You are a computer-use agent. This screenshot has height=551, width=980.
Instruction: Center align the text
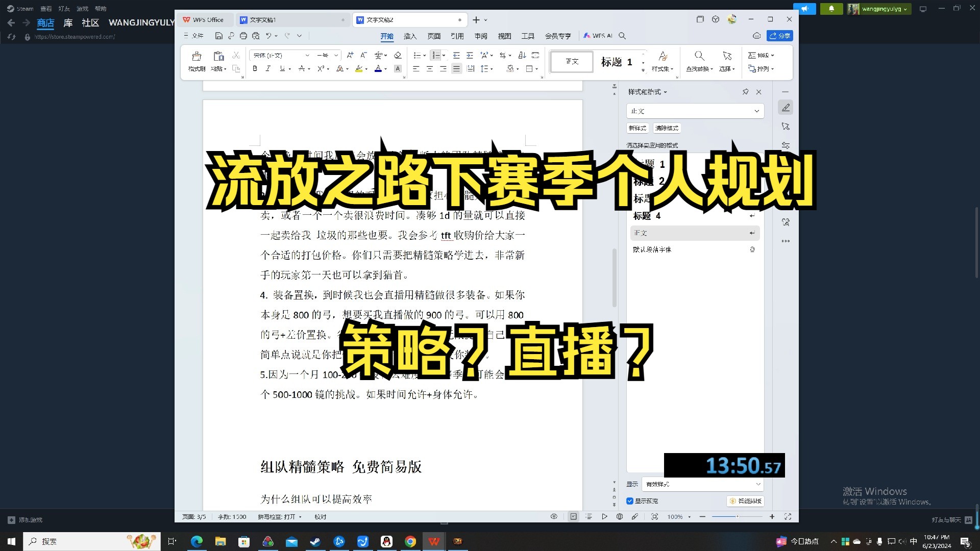429,68
